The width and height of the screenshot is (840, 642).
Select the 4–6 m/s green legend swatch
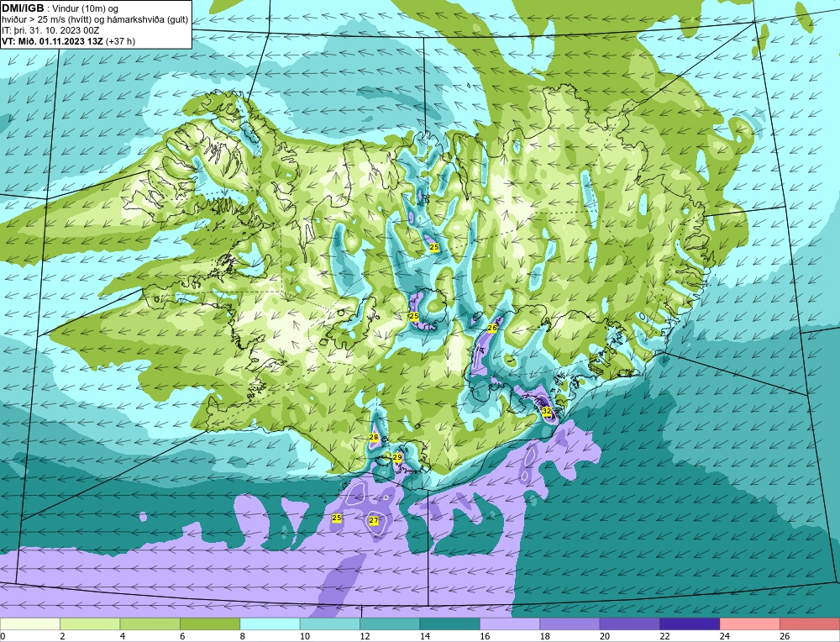[150, 624]
